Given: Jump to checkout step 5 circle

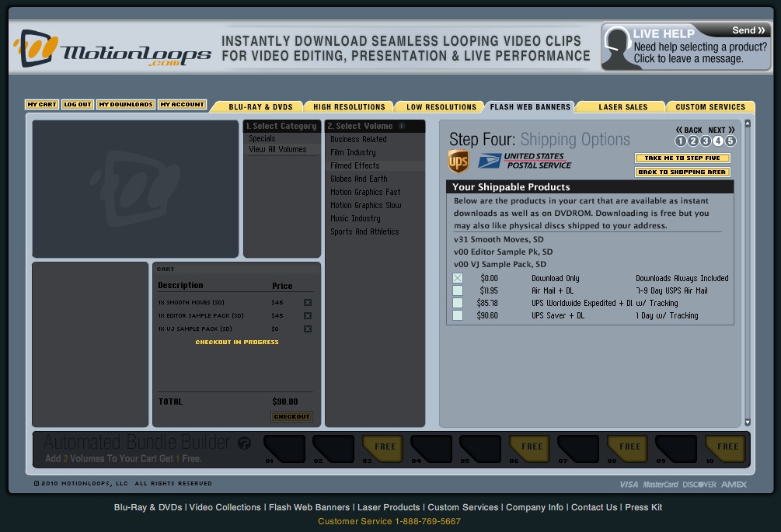Looking at the screenshot, I should (x=730, y=141).
